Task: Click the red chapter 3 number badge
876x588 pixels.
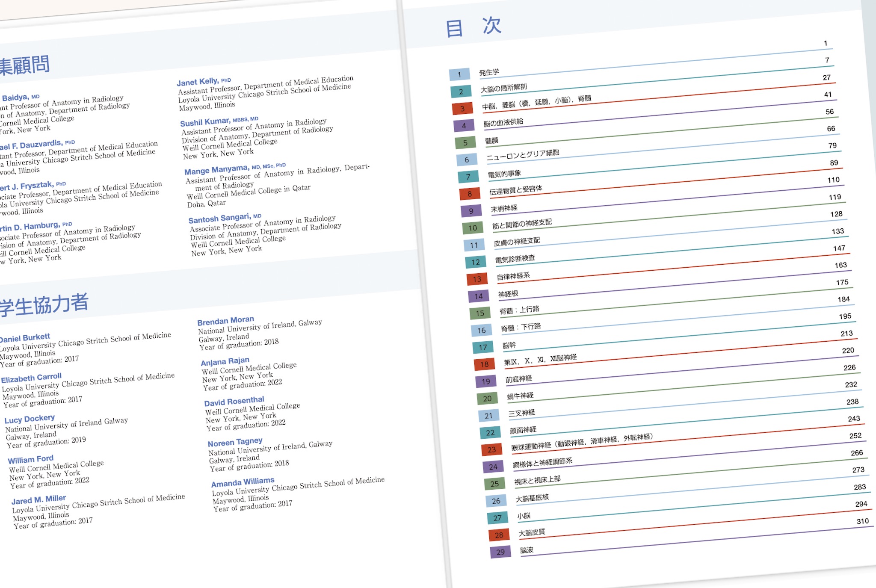Action: pyautogui.click(x=462, y=109)
